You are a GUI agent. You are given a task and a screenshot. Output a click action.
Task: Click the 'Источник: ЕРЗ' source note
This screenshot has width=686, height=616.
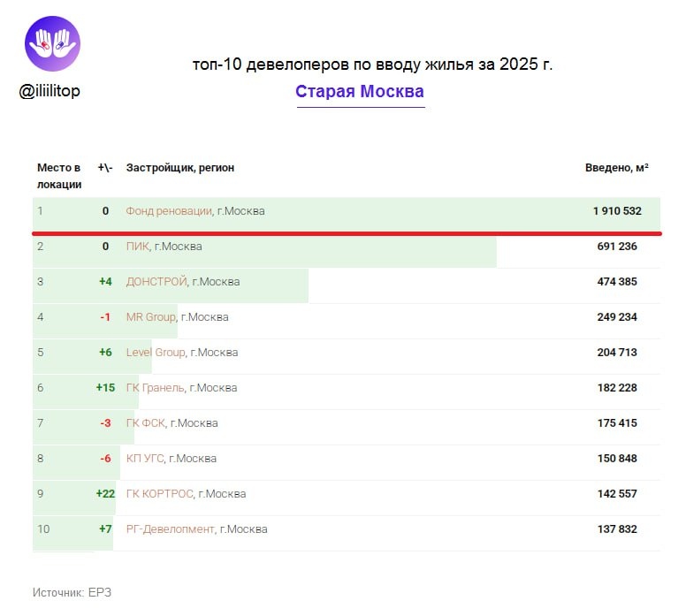point(72,592)
